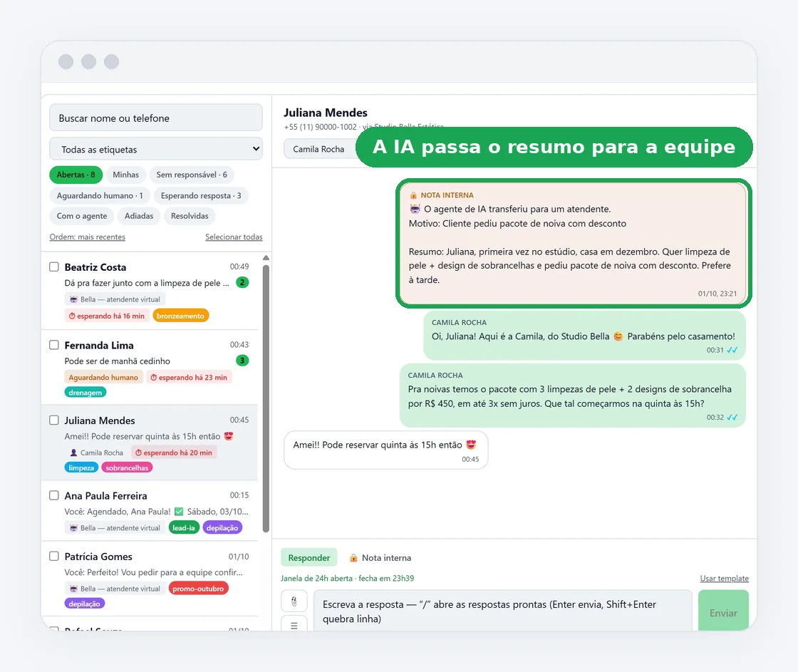Click the blue 'limpeza' tag
798x672 pixels.
(x=81, y=468)
